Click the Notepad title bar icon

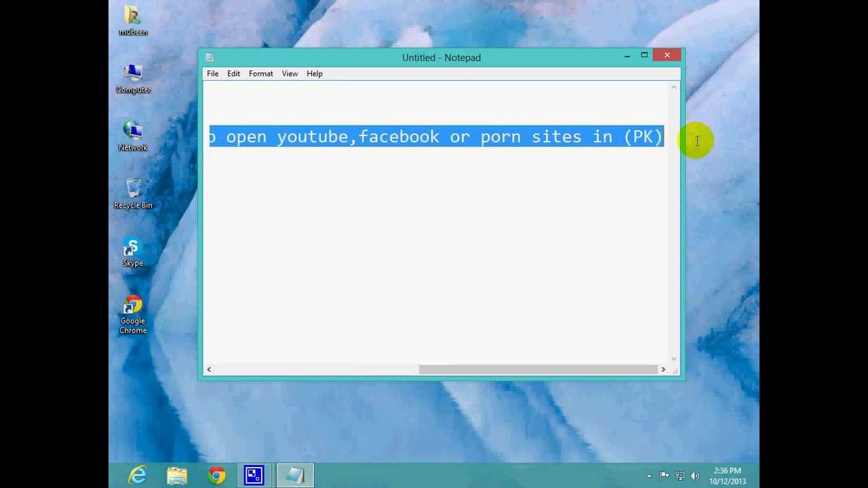(210, 58)
